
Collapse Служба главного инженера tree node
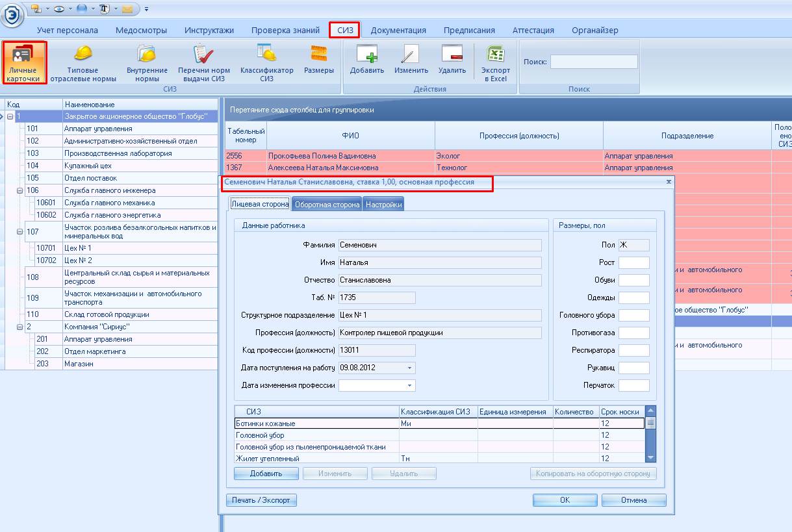pyautogui.click(x=20, y=190)
